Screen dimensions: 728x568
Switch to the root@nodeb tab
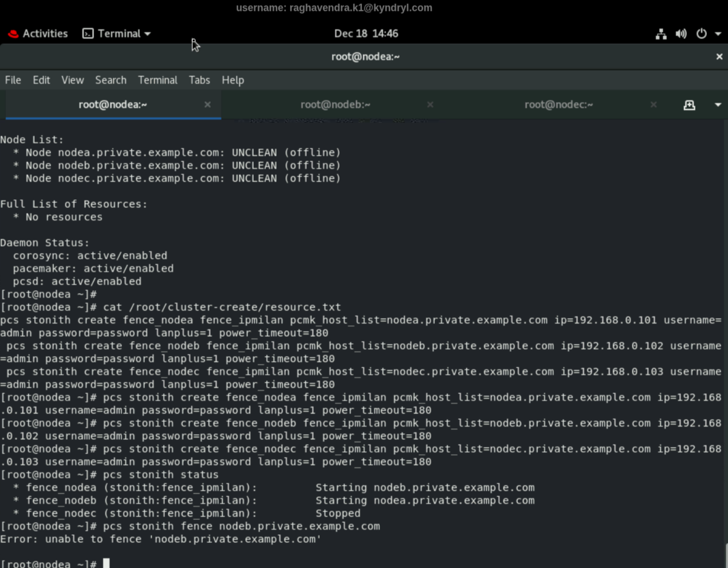(336, 105)
